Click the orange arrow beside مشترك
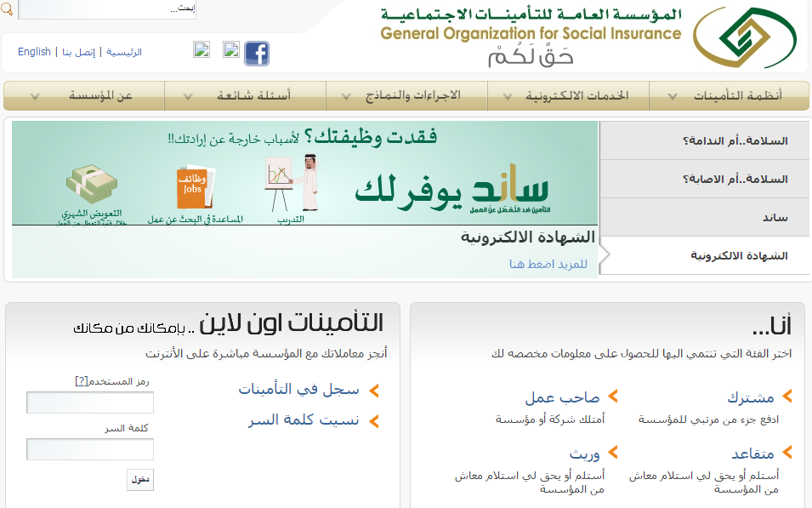812x508 pixels. pyautogui.click(x=786, y=396)
